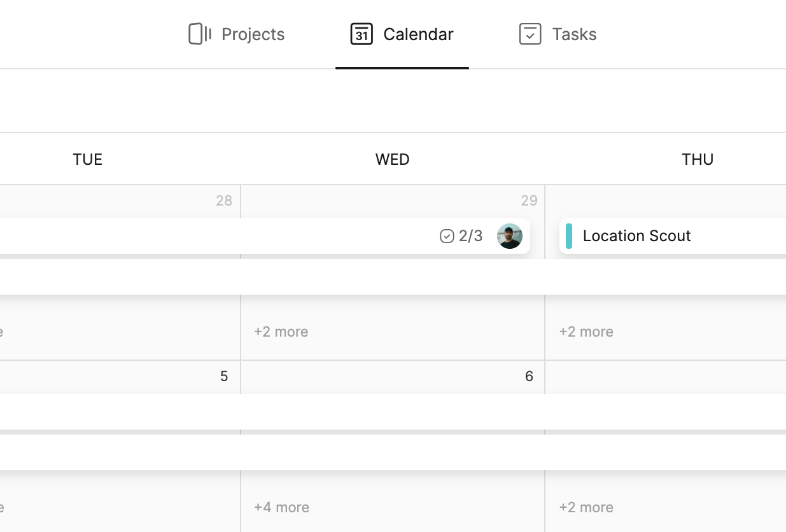Expand +4 more under Wednesday 6
Screen dimensions: 786x532
pos(281,507)
